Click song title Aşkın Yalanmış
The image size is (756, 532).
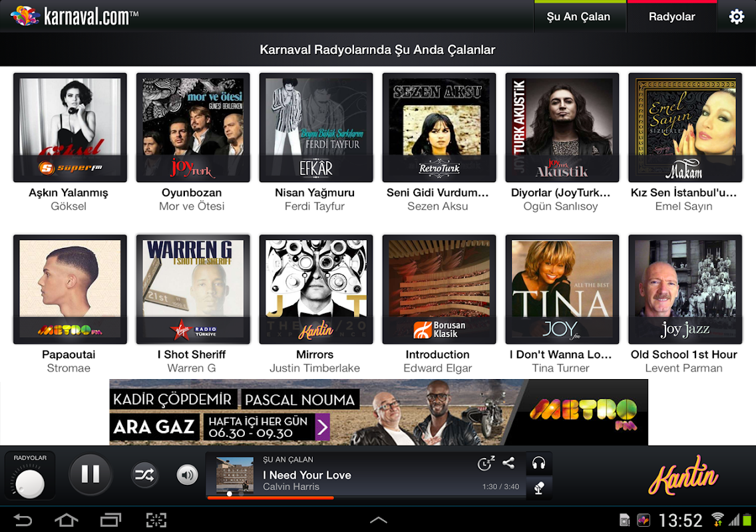click(x=69, y=193)
